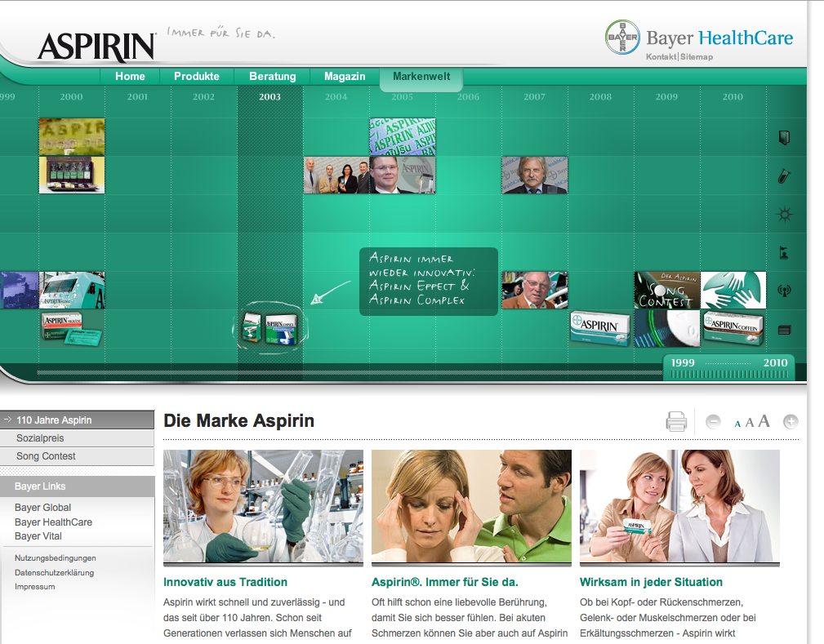Open Nutzungsbedingungen link
This screenshot has width=824, height=644.
pos(56,557)
